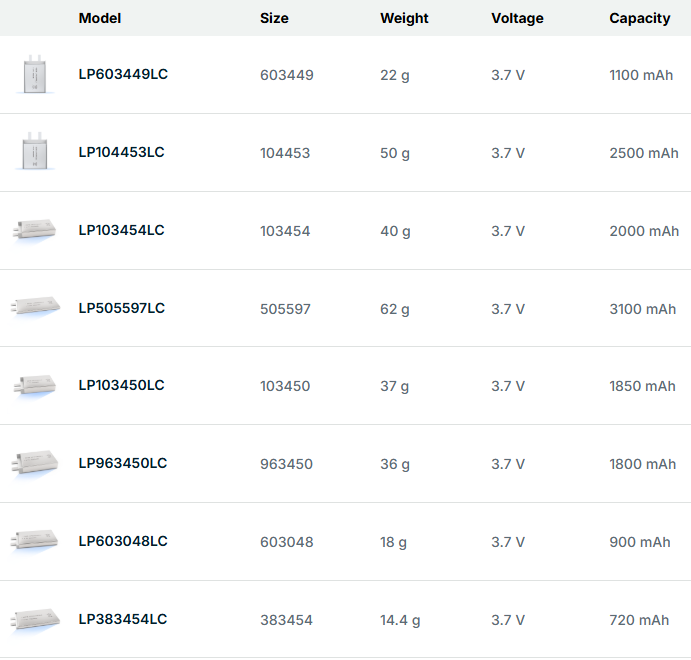The width and height of the screenshot is (691, 660).
Task: Click the Weight column header
Action: coord(404,18)
